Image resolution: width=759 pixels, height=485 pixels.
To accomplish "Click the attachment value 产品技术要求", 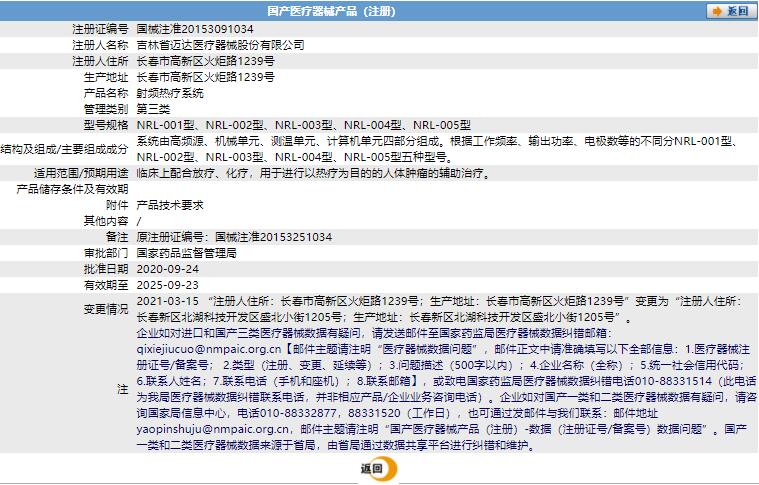I will (169, 204).
